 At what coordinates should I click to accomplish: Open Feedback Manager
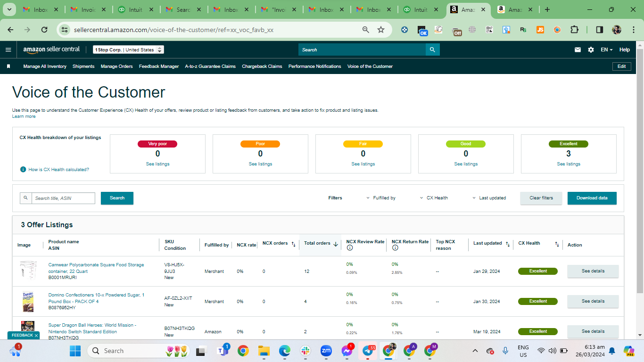coord(159,66)
